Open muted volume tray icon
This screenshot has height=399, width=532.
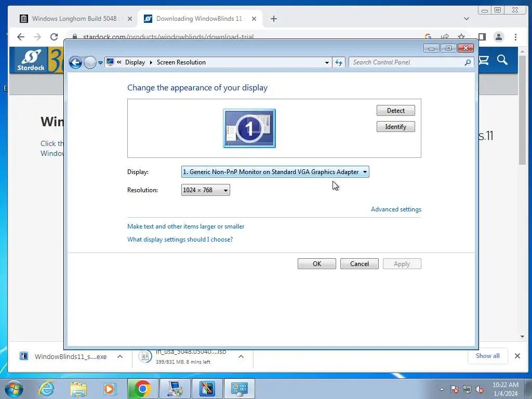480,389
